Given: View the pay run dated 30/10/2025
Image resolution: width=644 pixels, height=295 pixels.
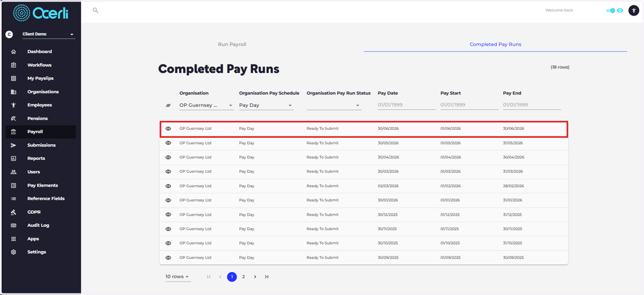Looking at the screenshot, I should 168,243.
